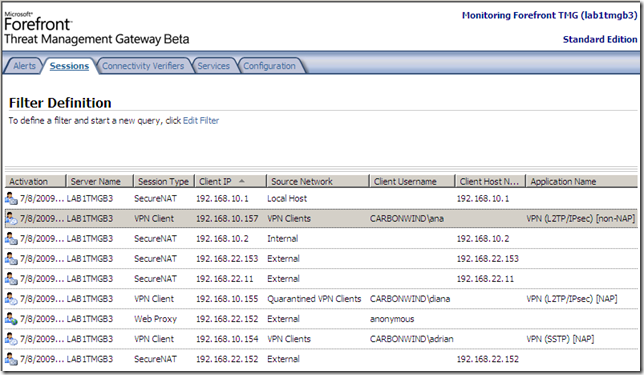Open the Alerts tab

pyautogui.click(x=24, y=66)
